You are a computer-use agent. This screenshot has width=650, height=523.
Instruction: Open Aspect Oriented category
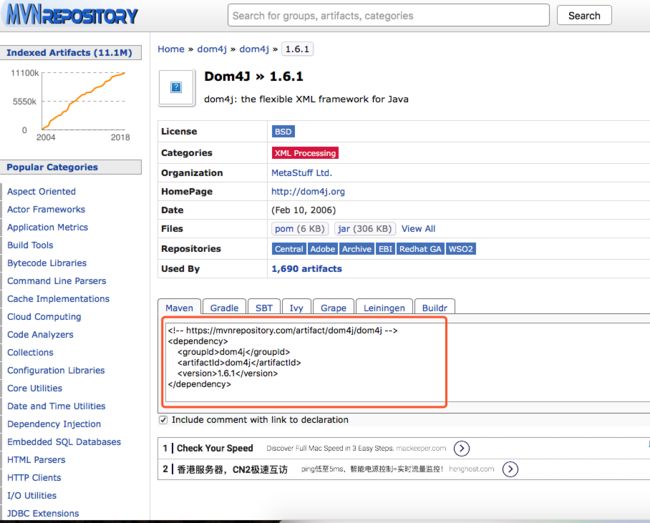click(41, 191)
